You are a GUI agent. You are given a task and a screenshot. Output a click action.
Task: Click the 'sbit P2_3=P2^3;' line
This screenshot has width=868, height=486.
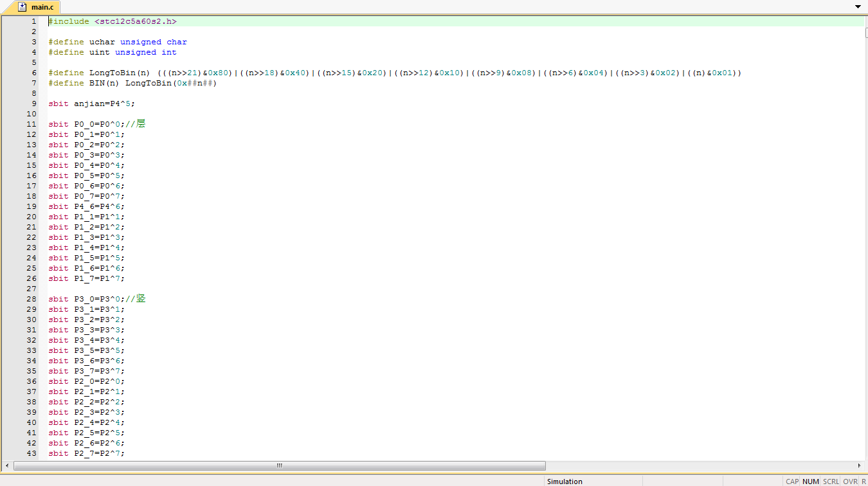coord(87,412)
